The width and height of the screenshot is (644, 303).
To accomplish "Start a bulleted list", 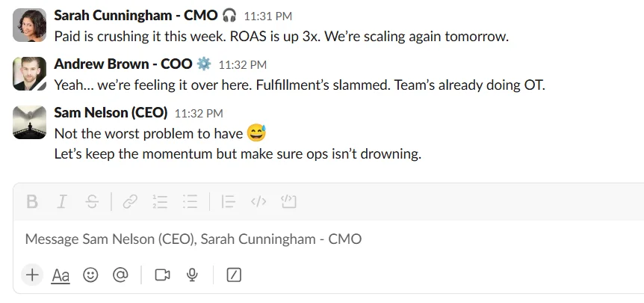I will [x=191, y=202].
